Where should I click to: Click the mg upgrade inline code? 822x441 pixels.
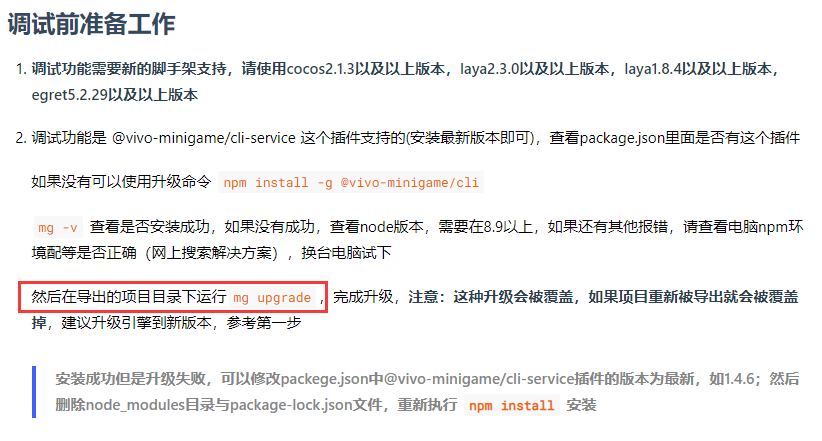pos(272,298)
